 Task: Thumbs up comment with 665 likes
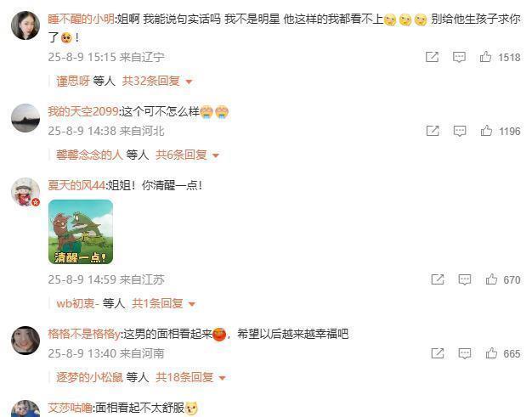491,353
